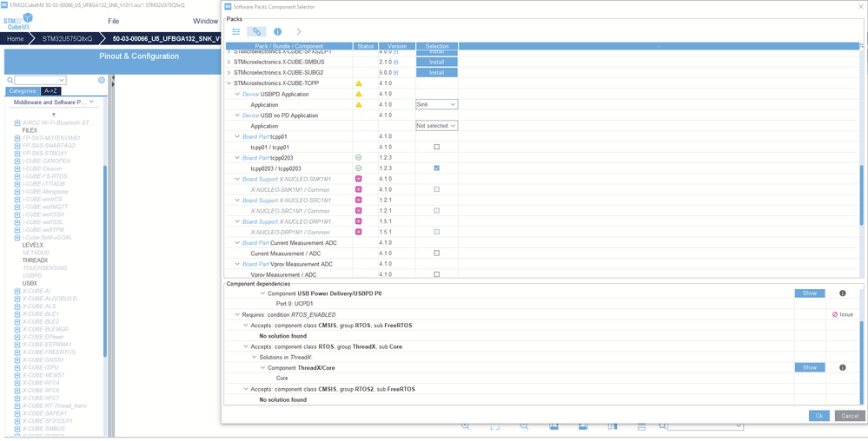The height and width of the screenshot is (441, 868).
Task: Go to Home in the breadcrumb
Action: (x=16, y=39)
